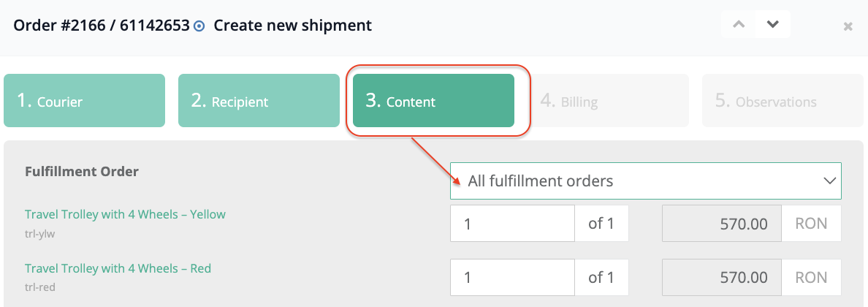Screen dimensions: 868x307
Task: Open the 2. Recipient step
Action: tap(259, 101)
